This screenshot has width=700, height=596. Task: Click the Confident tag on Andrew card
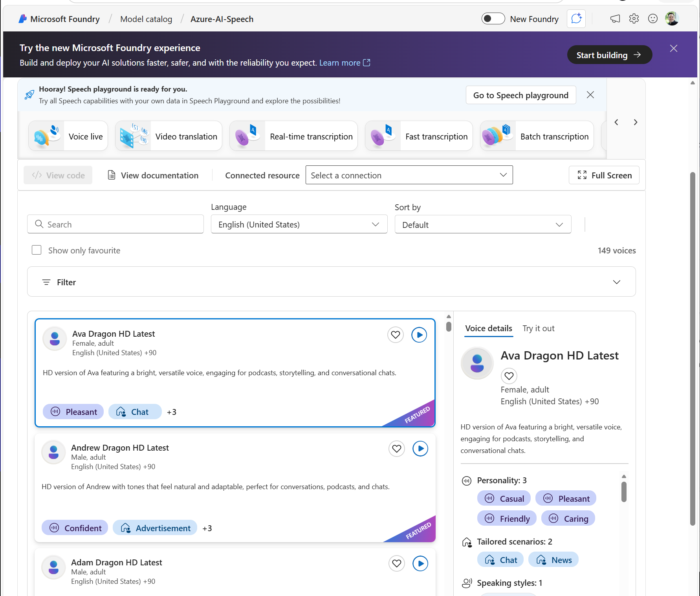click(75, 528)
